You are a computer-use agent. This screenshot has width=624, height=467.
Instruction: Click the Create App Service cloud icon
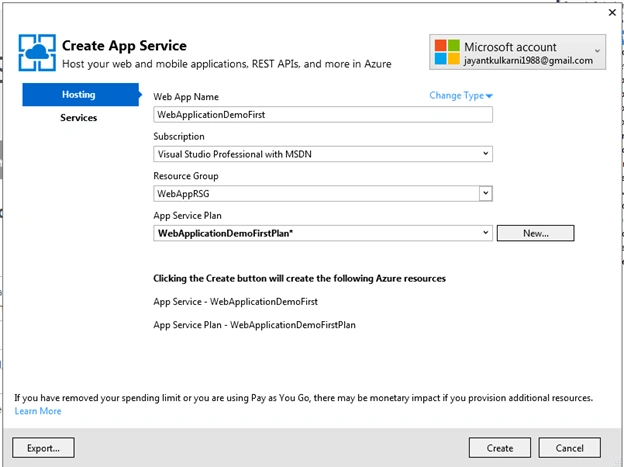pos(37,53)
